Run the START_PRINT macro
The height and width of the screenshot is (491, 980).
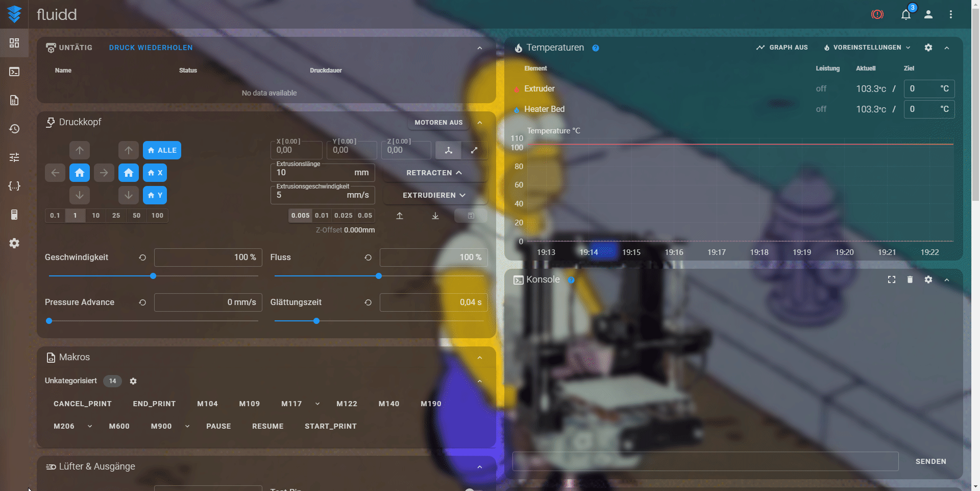point(331,426)
